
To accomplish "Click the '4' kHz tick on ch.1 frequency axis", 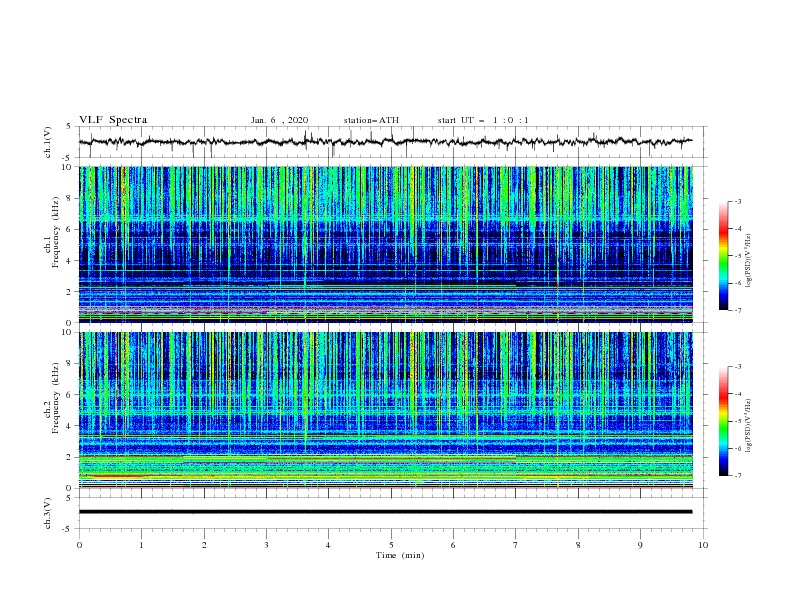I will pyautogui.click(x=69, y=261).
